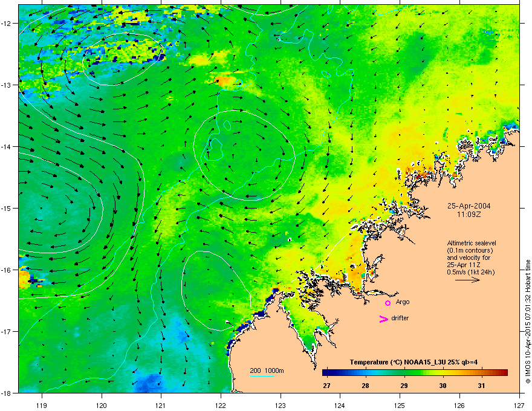The width and height of the screenshot is (532, 411).
Task: Click the longitude axis label '122'
Action: tap(221, 405)
